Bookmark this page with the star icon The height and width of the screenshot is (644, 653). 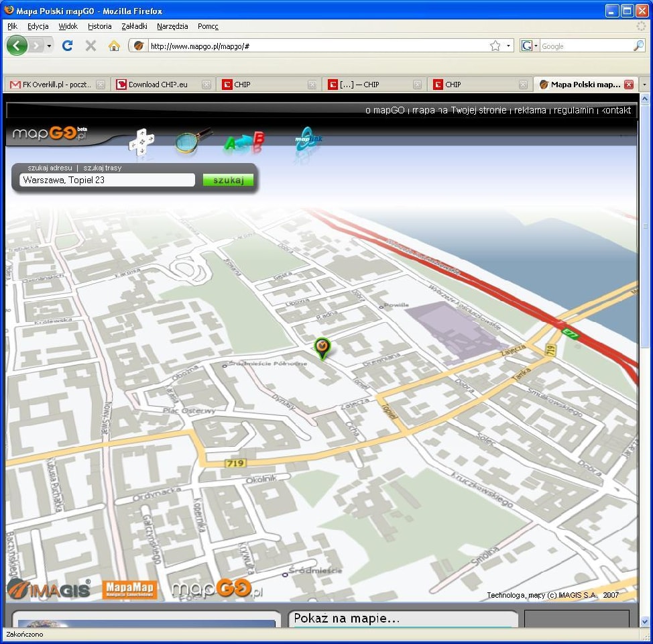495,46
